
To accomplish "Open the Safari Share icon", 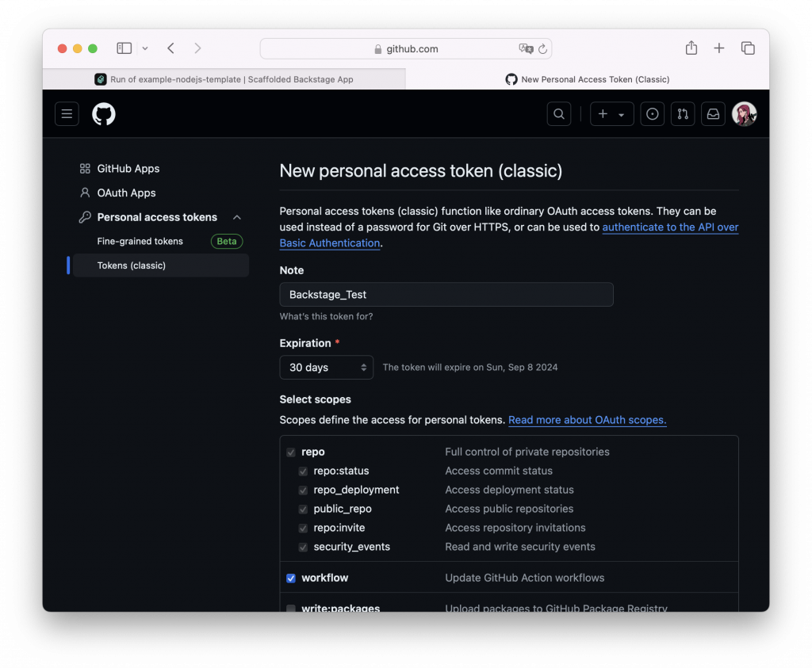I will (691, 48).
